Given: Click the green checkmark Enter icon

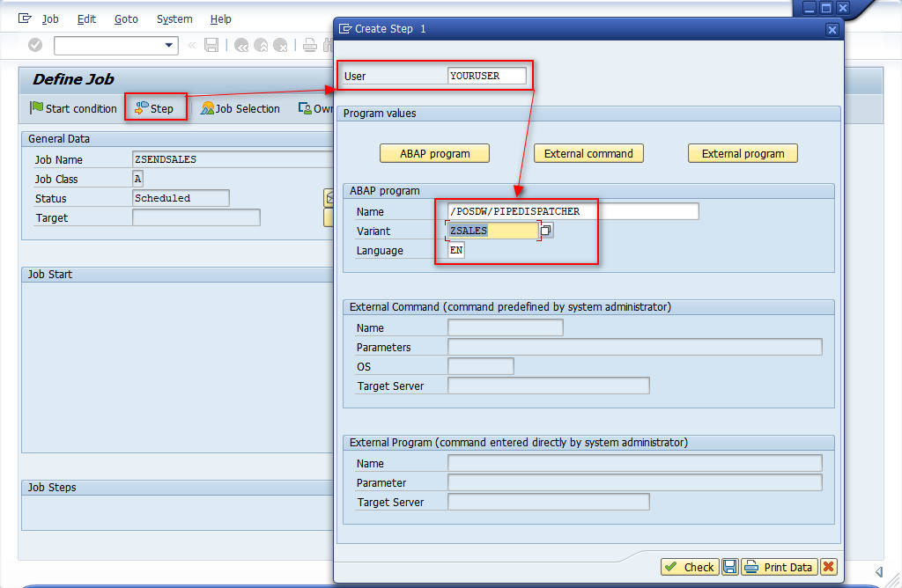Looking at the screenshot, I should [x=33, y=45].
